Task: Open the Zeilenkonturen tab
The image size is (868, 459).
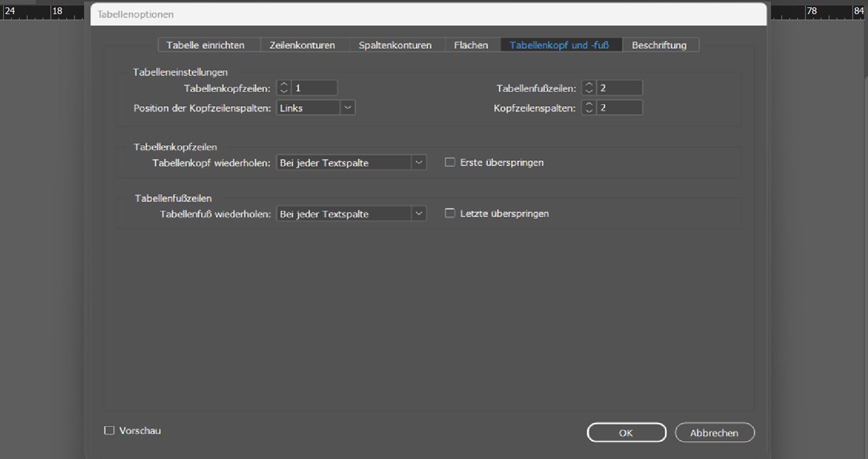Action: (x=302, y=45)
